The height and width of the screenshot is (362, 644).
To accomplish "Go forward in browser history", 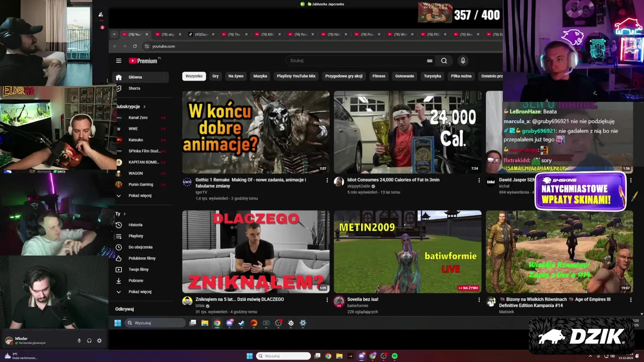I will coord(125,46).
